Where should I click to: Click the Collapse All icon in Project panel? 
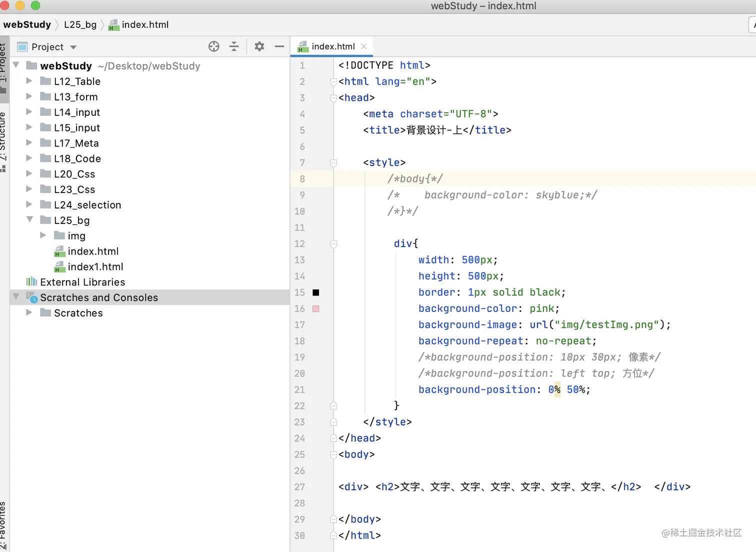234,46
